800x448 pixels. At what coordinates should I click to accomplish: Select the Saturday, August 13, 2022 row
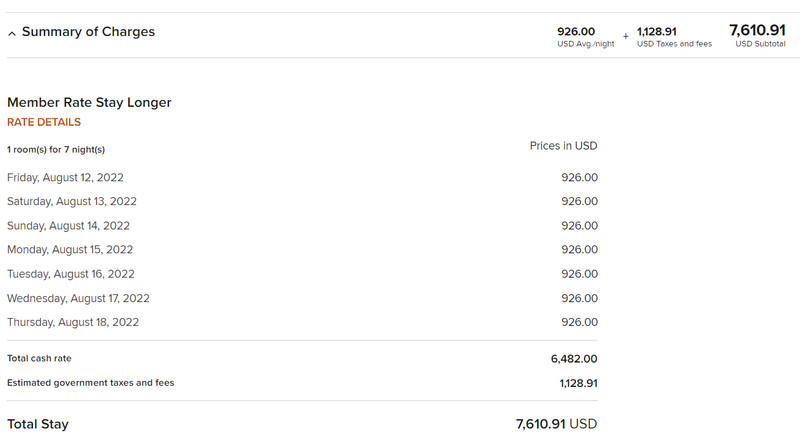click(x=302, y=202)
